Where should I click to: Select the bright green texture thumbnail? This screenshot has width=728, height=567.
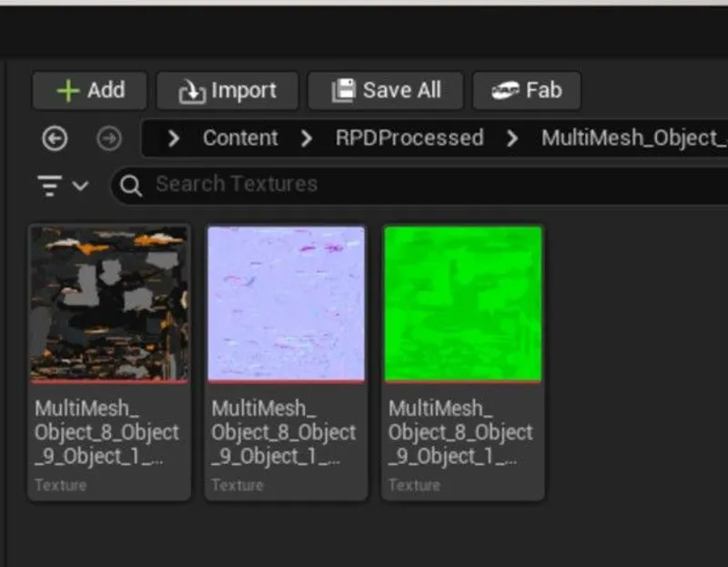click(462, 303)
